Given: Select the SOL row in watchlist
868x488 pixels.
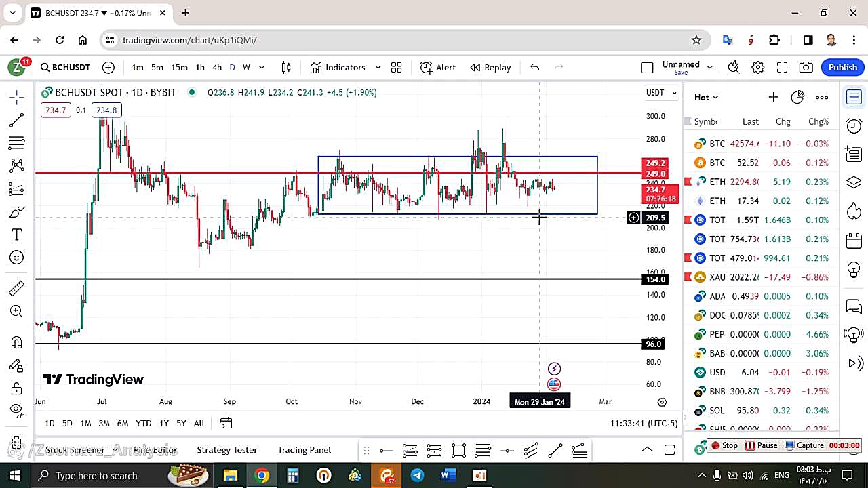Looking at the screenshot, I should (762, 411).
